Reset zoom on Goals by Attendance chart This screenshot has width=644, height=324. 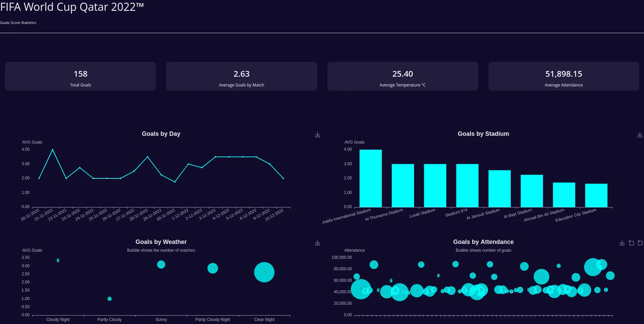640,243
